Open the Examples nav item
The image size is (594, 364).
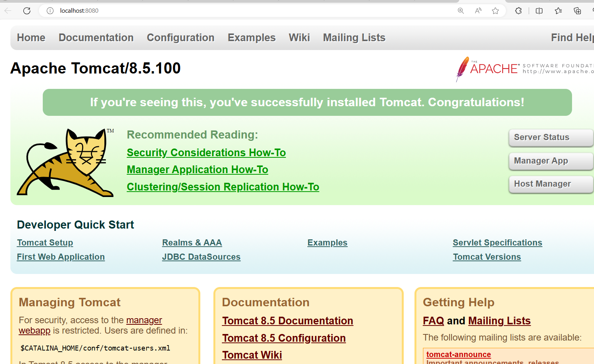(252, 38)
